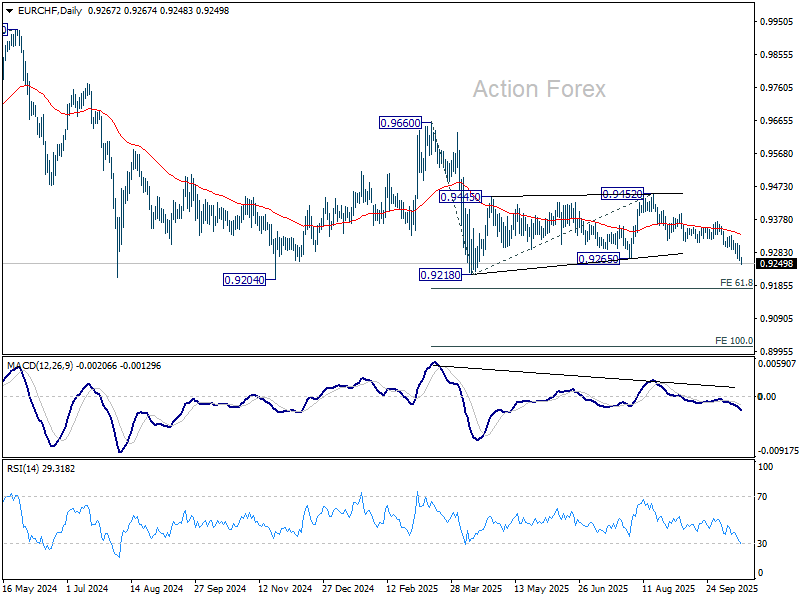Click the 12 Nov 2024 date label

coord(285,589)
